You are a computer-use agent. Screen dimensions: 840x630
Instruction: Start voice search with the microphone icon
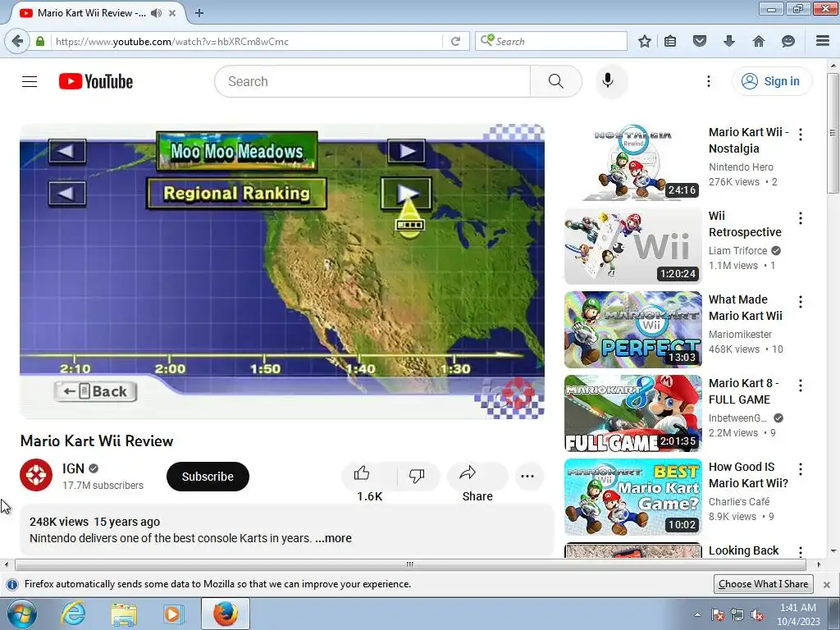pos(608,81)
